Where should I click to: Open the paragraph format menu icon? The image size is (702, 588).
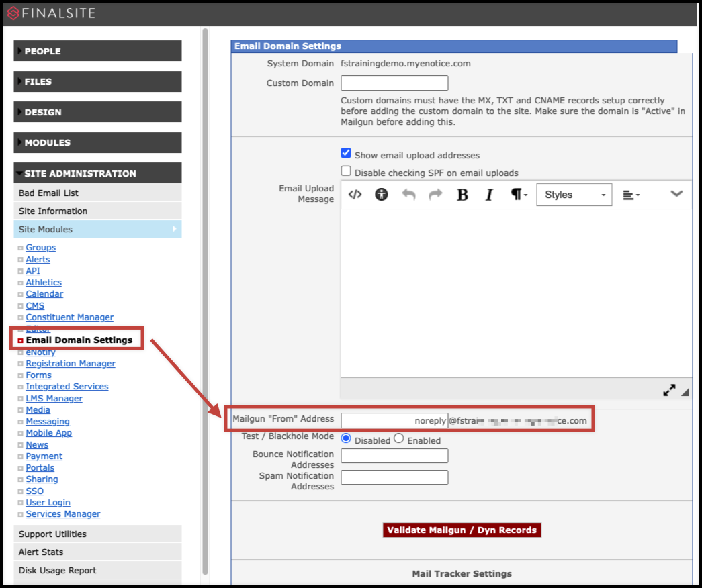point(519,194)
